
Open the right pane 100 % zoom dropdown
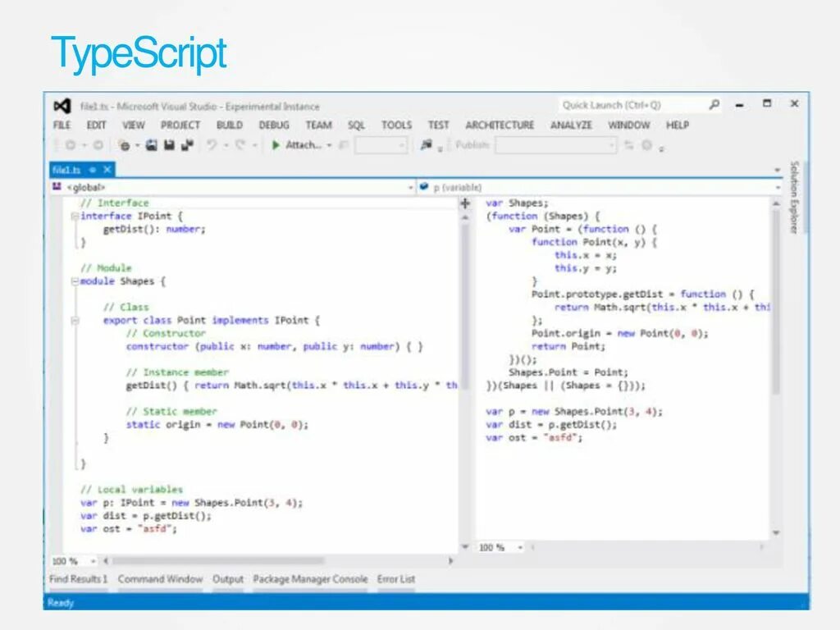pos(519,547)
